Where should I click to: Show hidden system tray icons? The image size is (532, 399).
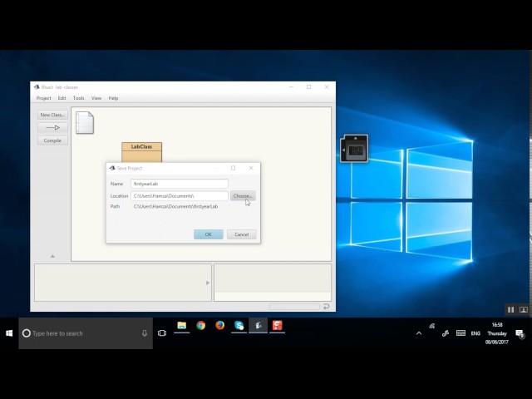point(419,333)
